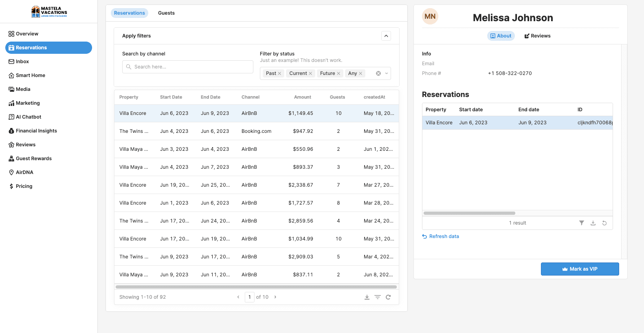Switch to the Guests tab
Viewport: 644px width, 333px height.
pyautogui.click(x=166, y=13)
